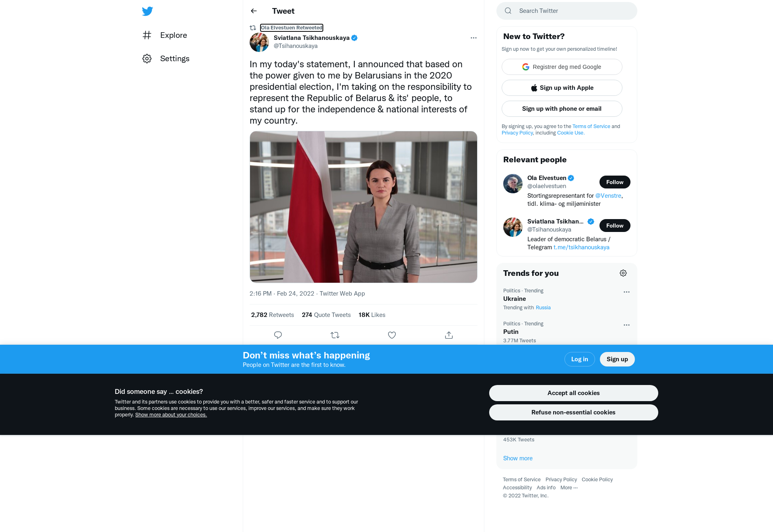This screenshot has width=773, height=532.
Task: Follow Ola Elvestuen
Action: pos(615,182)
